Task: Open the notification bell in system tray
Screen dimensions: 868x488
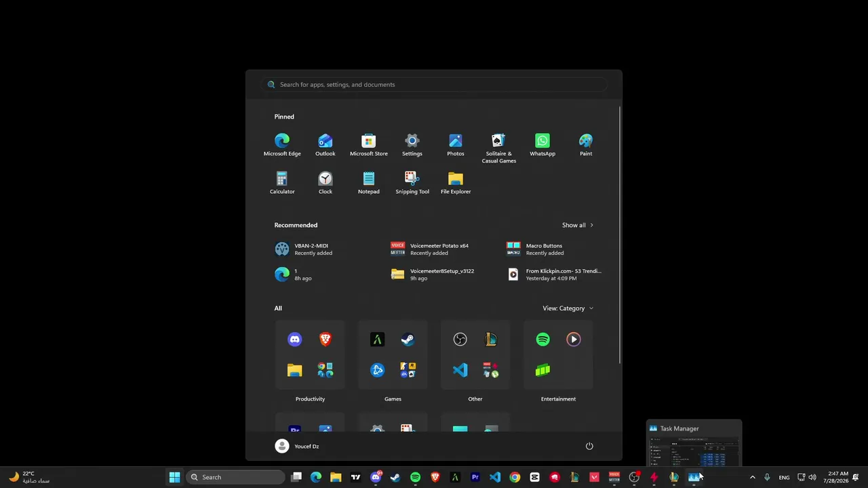Action: [x=856, y=477]
